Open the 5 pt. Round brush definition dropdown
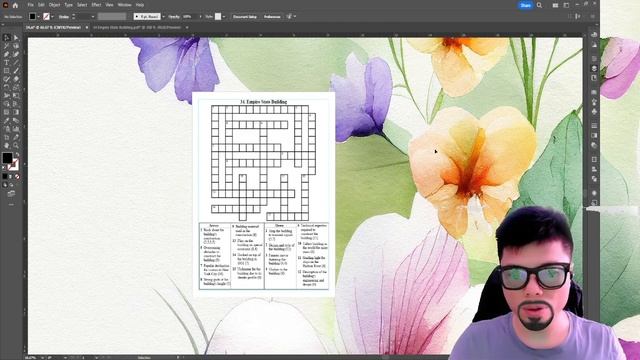640x360 pixels. pyautogui.click(x=163, y=17)
